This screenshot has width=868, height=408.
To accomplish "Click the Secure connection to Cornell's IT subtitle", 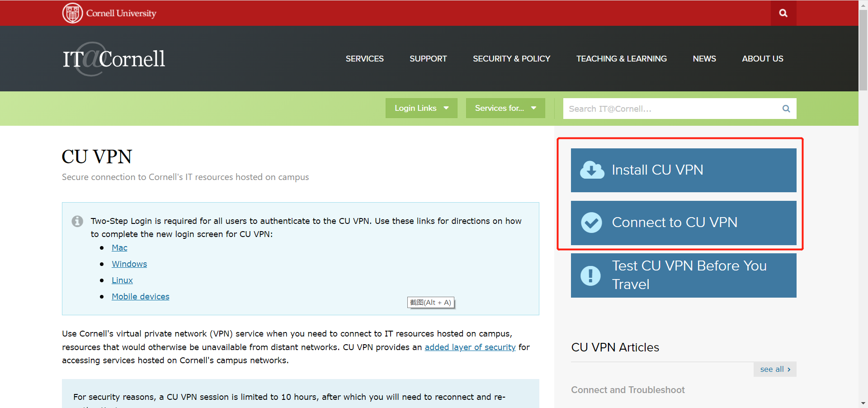I will point(185,177).
